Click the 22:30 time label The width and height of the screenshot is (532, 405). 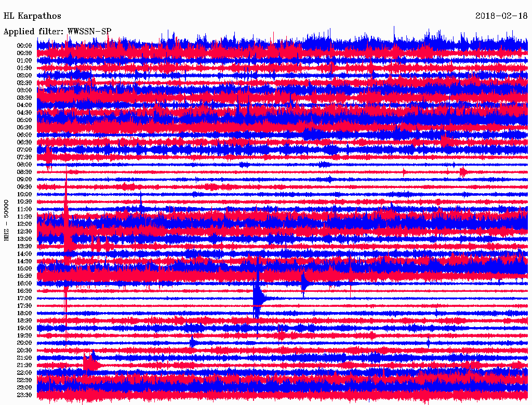pyautogui.click(x=24, y=380)
